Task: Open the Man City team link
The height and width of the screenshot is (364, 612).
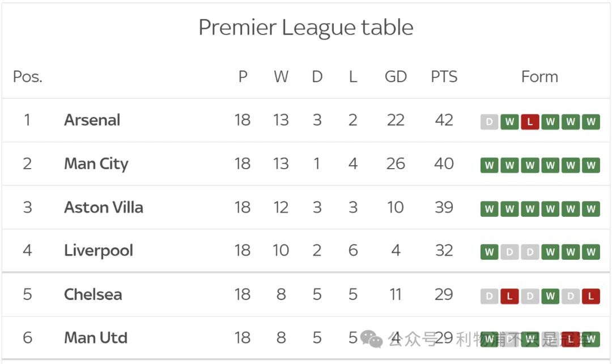Action: [x=96, y=164]
